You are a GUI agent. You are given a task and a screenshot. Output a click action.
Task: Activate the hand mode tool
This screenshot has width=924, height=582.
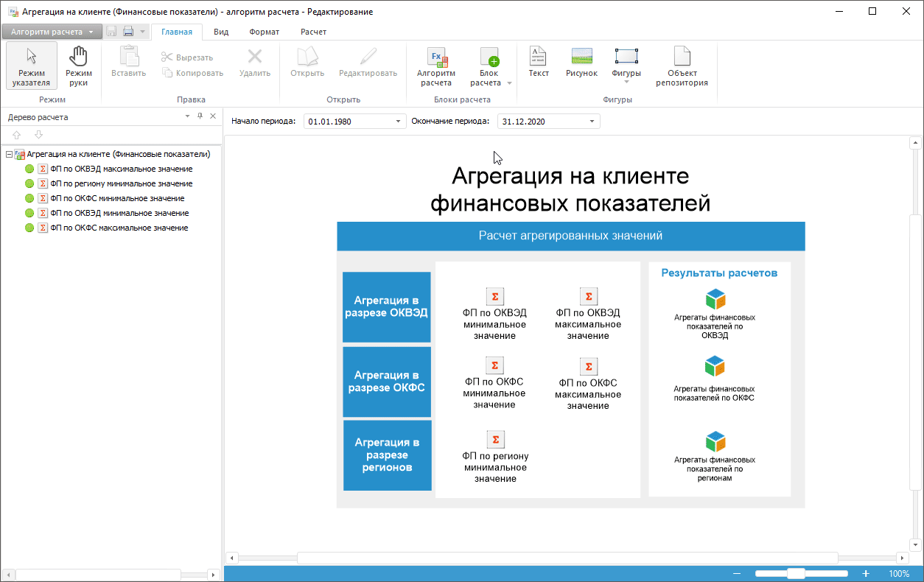pos(78,65)
